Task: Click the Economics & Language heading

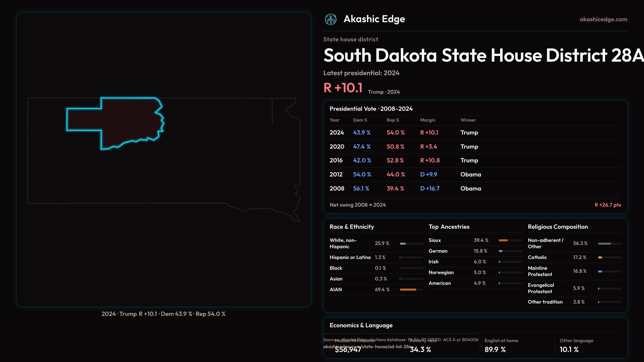Action: click(x=361, y=325)
